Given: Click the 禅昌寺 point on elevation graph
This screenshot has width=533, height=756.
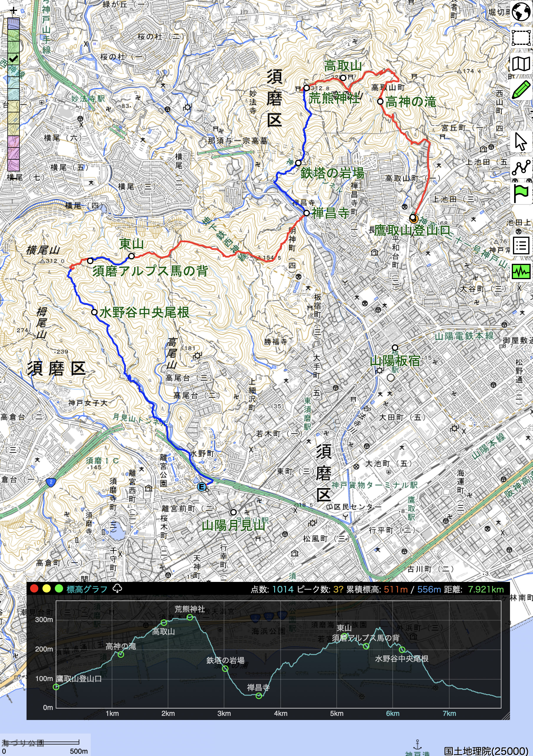Looking at the screenshot, I should (x=259, y=696).
